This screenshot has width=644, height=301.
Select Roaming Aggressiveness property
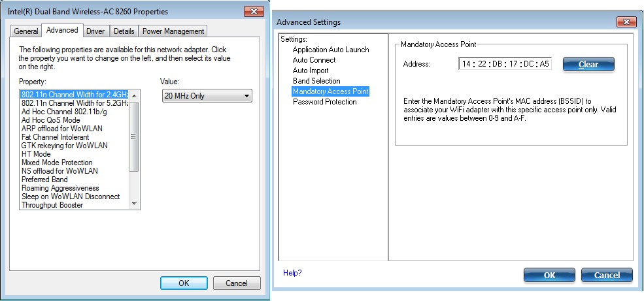[x=60, y=188]
